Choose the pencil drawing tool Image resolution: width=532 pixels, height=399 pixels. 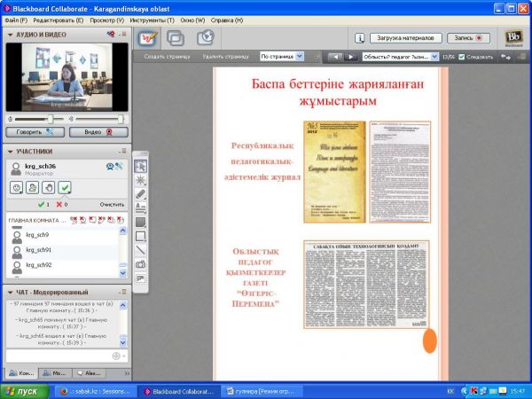point(141,194)
